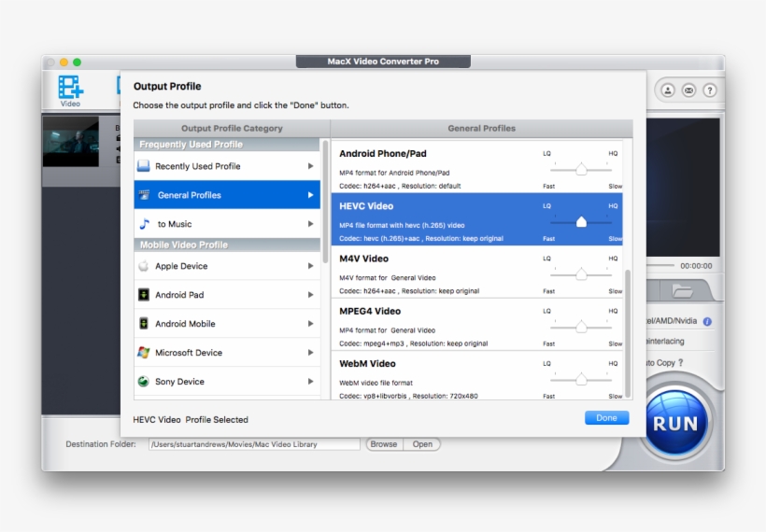
Task: Expand to Music category arrow
Action: [310, 224]
